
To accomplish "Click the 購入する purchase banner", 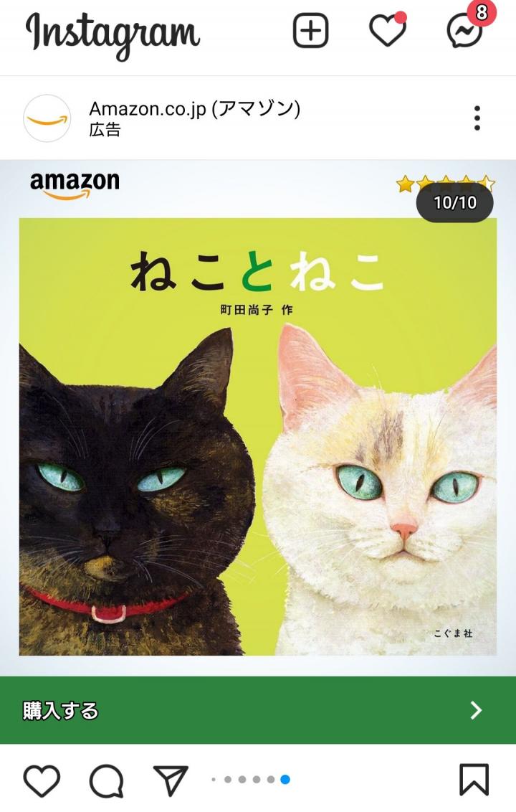I will tap(258, 710).
